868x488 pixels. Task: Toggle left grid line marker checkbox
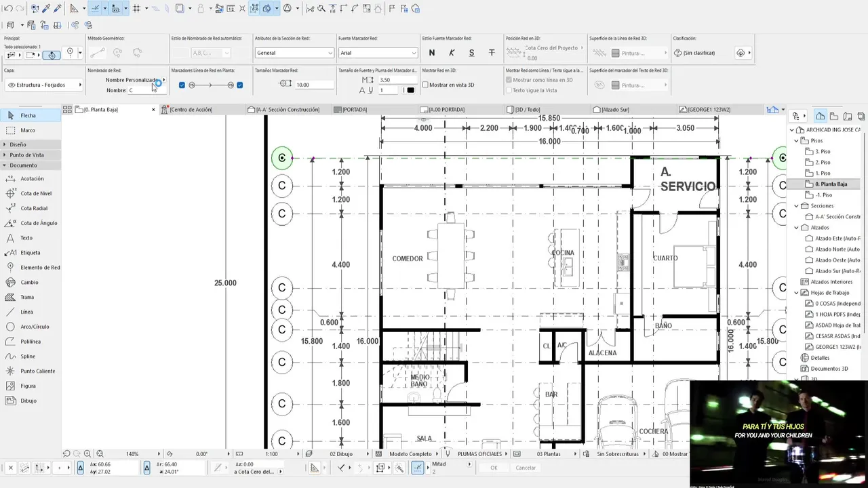click(182, 85)
